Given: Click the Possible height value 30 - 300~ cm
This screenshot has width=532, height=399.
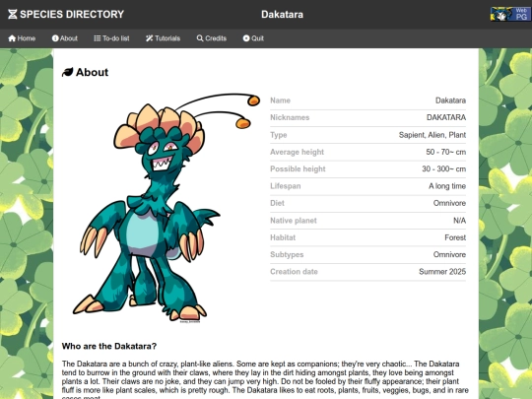Looking at the screenshot, I should [443, 169].
